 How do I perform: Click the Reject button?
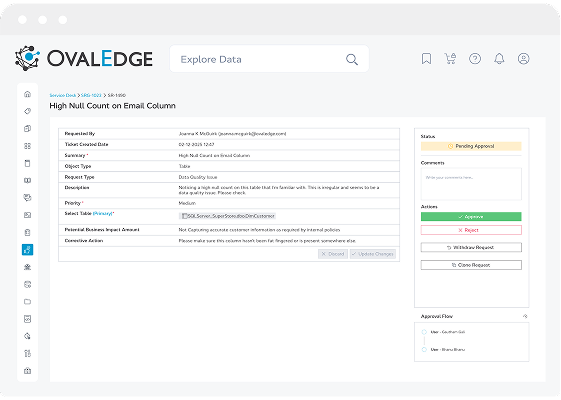point(471,230)
